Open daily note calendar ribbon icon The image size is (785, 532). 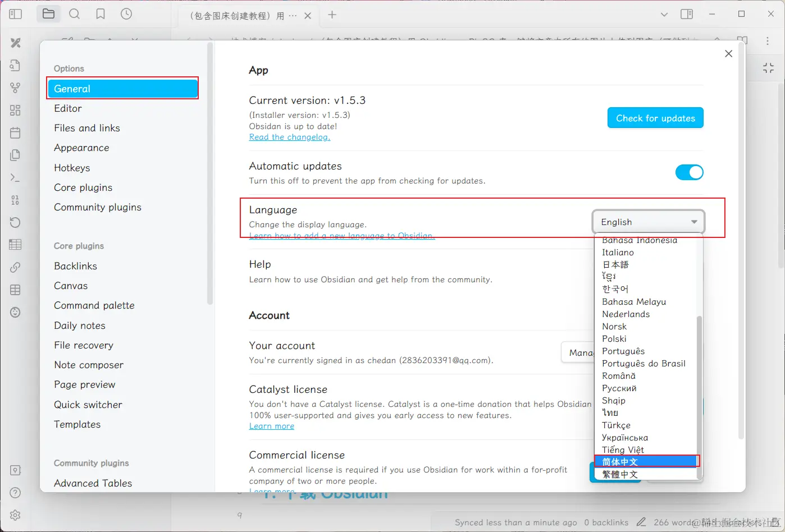(15, 132)
